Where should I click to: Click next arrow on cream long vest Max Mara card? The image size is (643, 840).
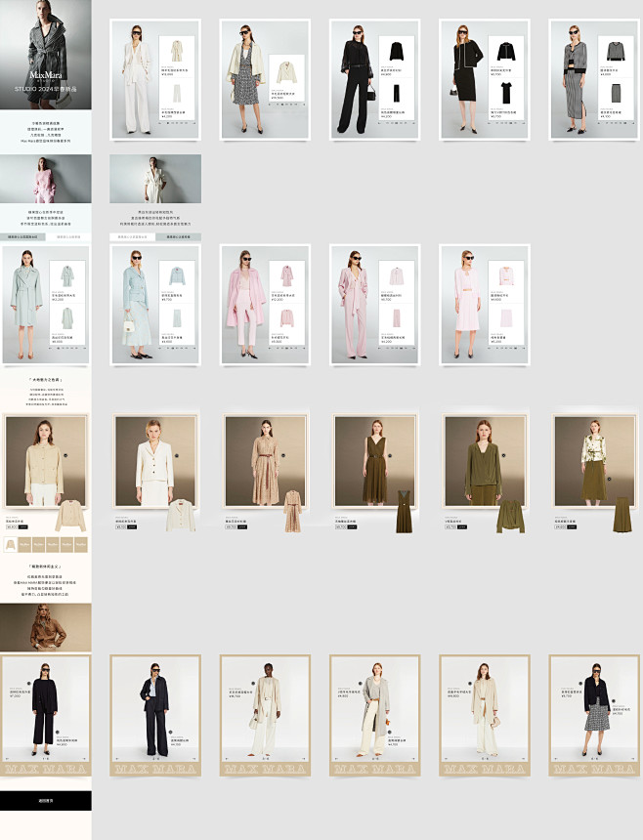[304, 759]
